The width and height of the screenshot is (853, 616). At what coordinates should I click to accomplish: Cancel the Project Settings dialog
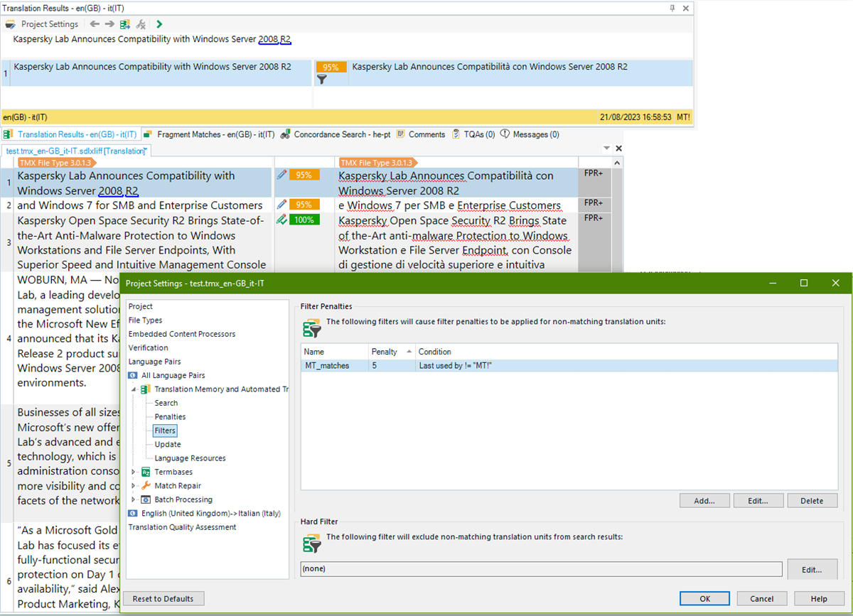pyautogui.click(x=762, y=598)
